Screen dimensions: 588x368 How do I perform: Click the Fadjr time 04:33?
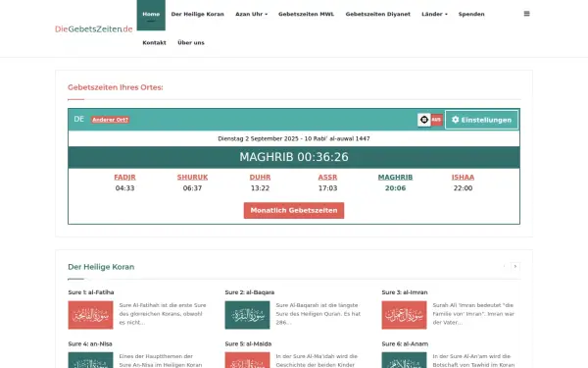[x=124, y=188]
